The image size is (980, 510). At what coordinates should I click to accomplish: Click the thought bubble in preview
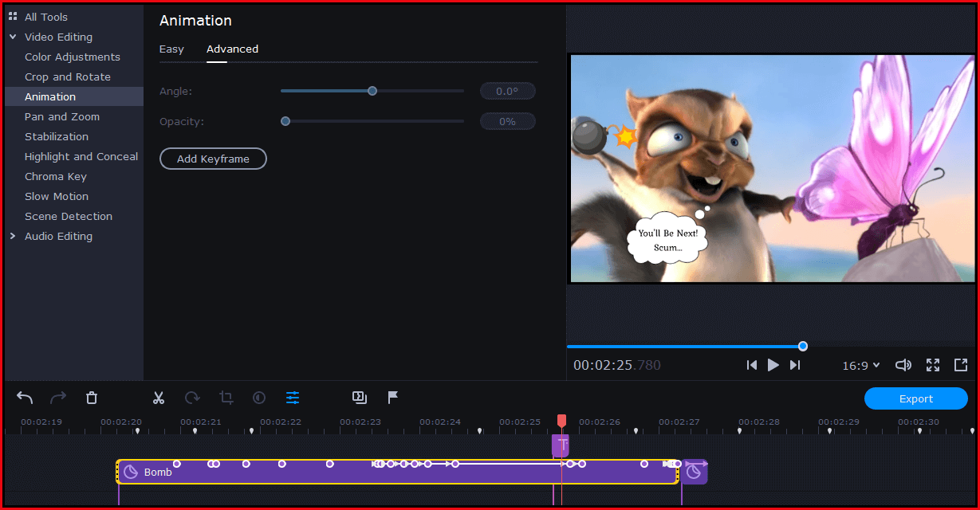click(668, 237)
